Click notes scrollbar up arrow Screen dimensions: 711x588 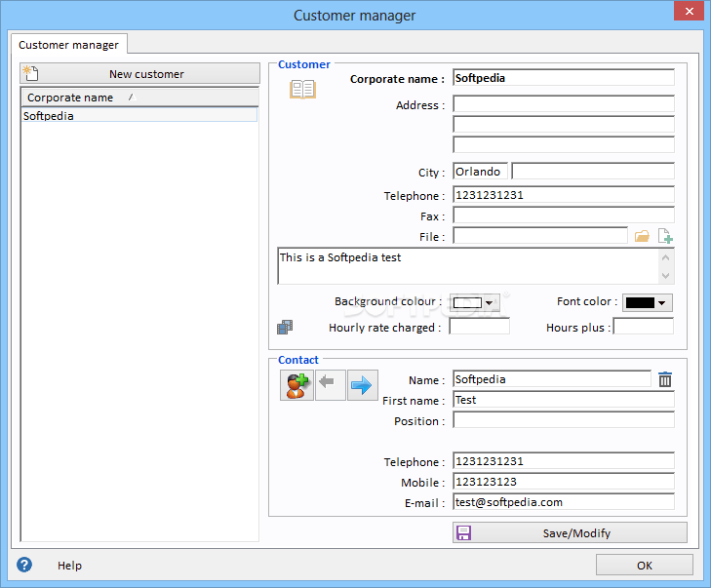pyautogui.click(x=666, y=257)
